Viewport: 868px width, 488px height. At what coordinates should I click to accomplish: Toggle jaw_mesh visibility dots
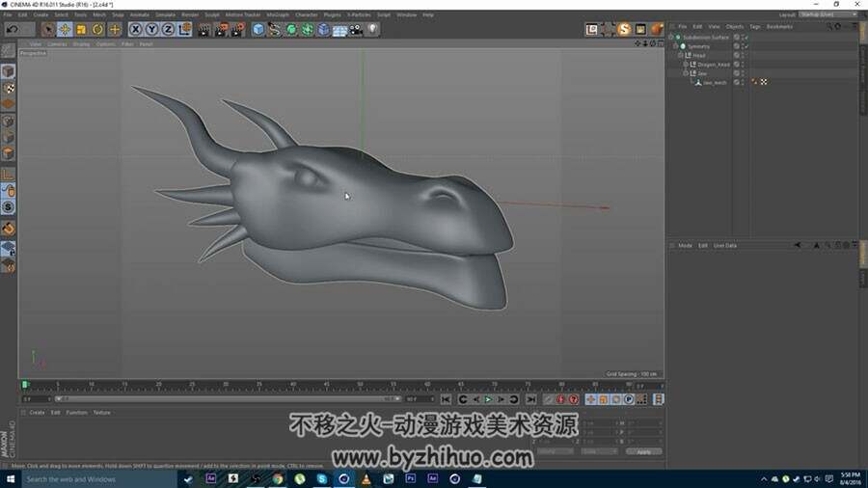743,82
